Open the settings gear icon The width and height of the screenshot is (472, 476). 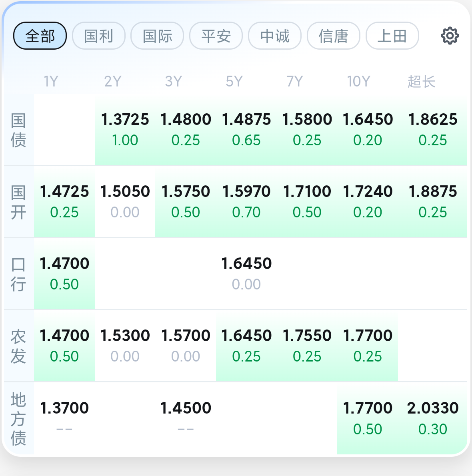(x=450, y=36)
